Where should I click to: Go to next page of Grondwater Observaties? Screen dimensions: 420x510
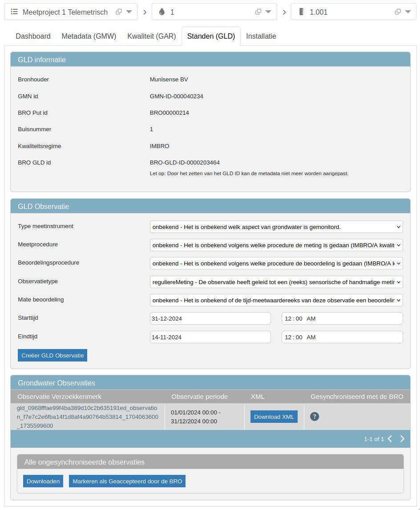click(402, 439)
